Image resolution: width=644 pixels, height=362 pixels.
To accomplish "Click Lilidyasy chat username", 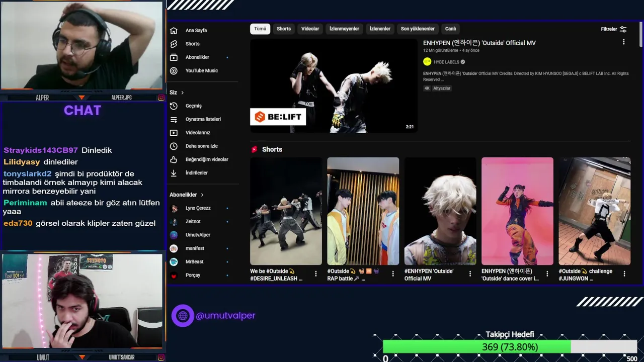I will coord(22,162).
